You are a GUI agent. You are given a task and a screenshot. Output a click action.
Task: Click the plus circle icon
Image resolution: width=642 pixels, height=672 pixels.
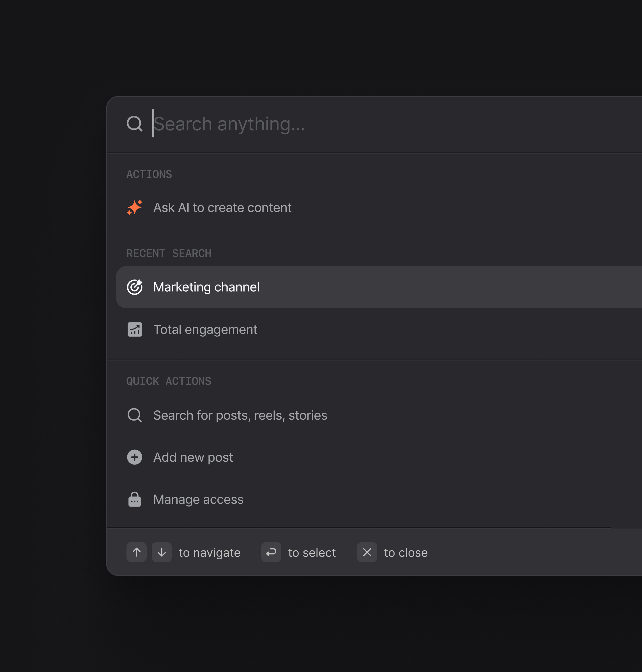135,457
